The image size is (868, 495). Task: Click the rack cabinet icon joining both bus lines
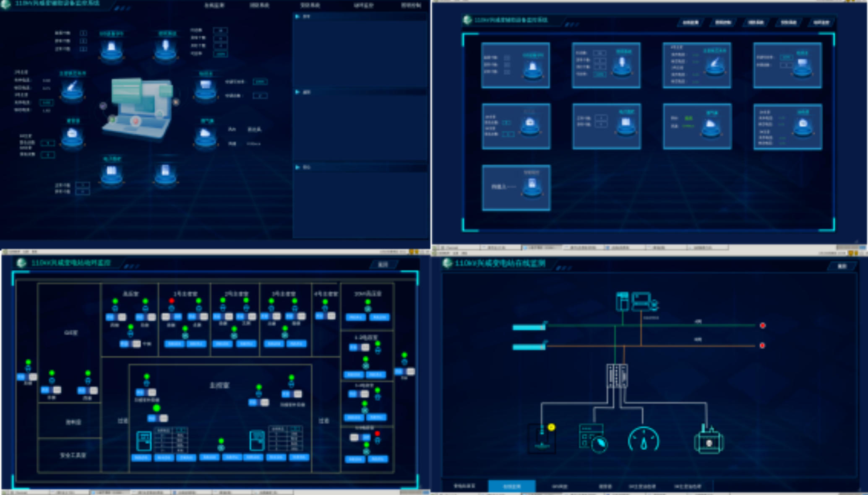pos(617,376)
